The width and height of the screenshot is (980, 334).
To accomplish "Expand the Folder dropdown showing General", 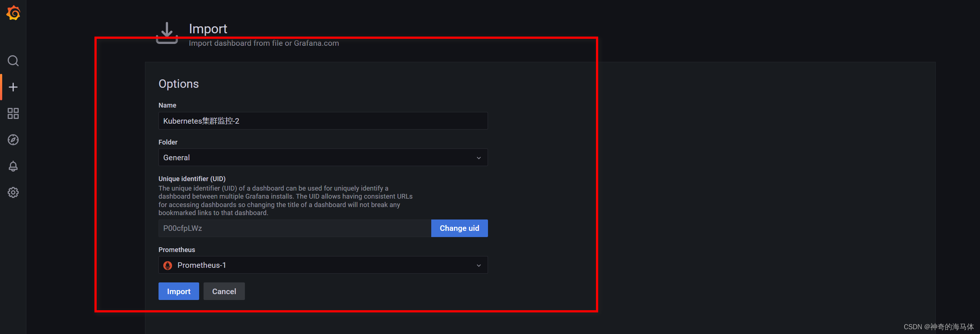I will click(x=323, y=157).
